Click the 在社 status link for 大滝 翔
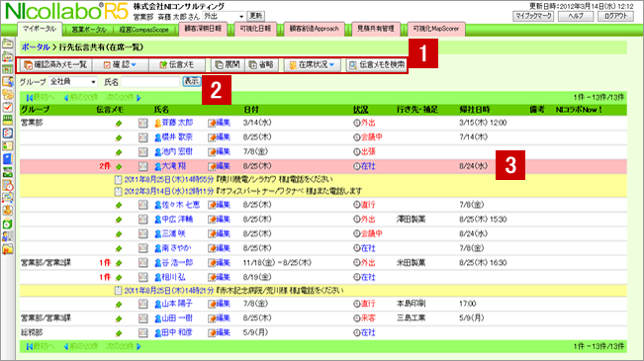 (368, 166)
